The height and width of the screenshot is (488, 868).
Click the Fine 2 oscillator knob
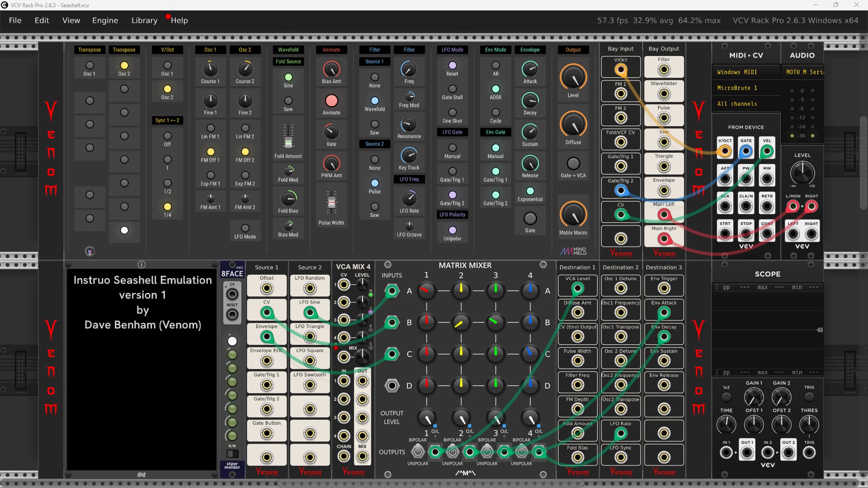pyautogui.click(x=245, y=101)
